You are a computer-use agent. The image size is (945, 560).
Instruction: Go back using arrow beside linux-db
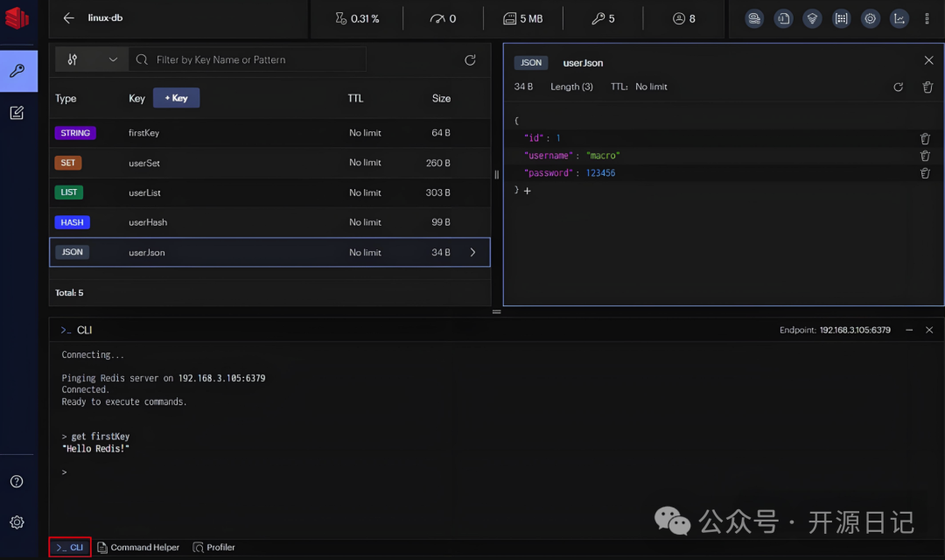(69, 18)
